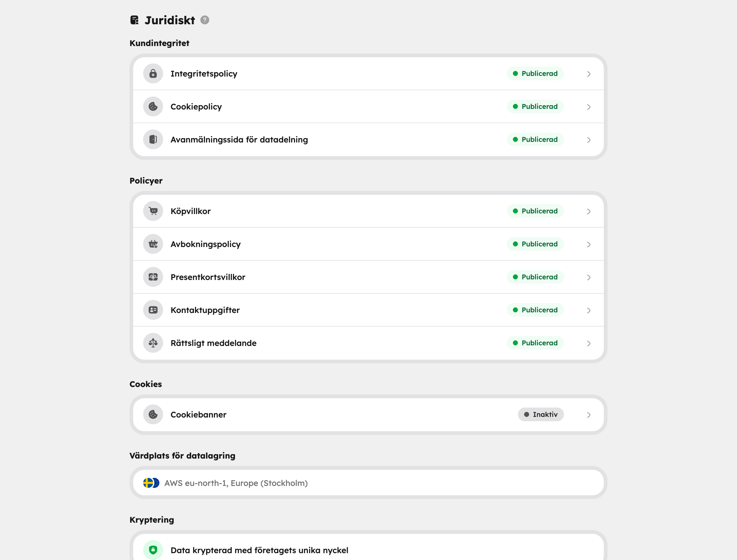Open Cookiebanner via its chevron arrow
Image resolution: width=737 pixels, height=560 pixels.
coord(589,415)
